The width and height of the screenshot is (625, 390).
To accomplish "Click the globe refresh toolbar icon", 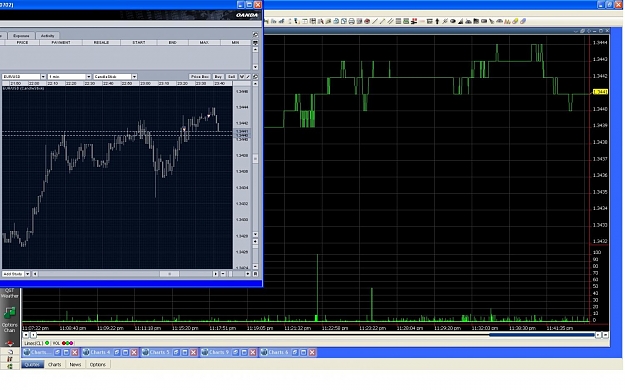I will point(336,21).
